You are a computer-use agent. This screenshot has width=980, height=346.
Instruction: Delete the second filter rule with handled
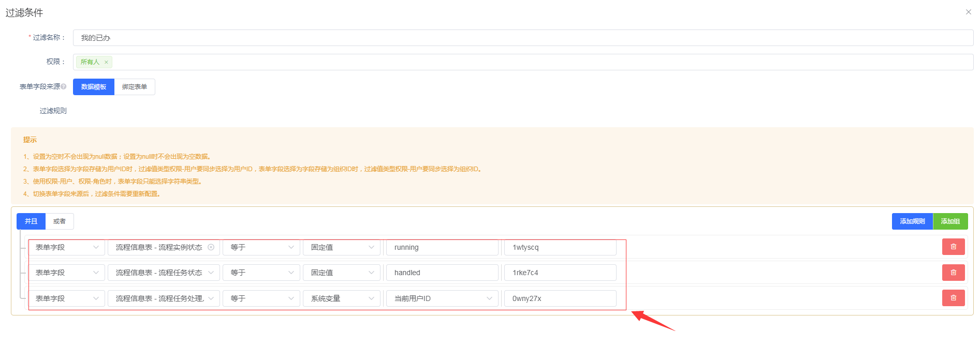[953, 273]
